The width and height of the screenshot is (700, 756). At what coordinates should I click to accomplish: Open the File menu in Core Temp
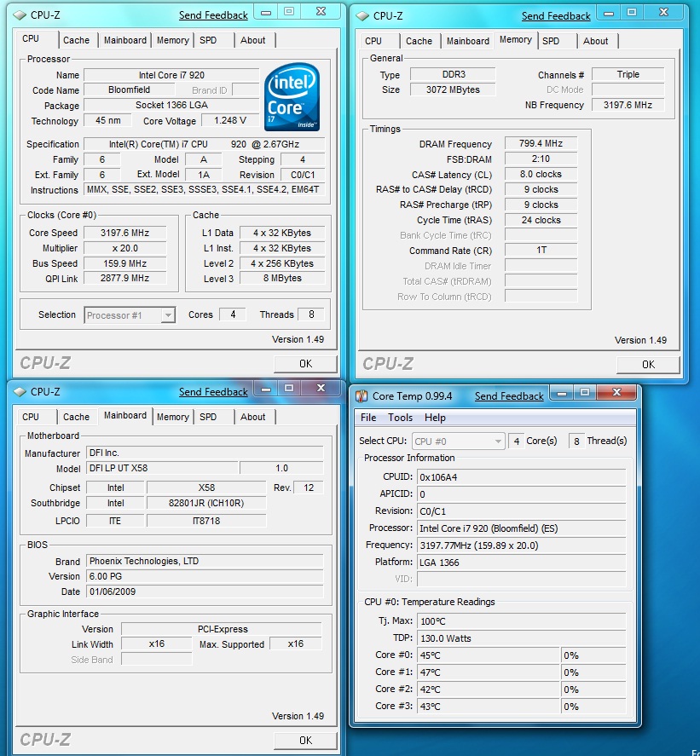coord(368,418)
